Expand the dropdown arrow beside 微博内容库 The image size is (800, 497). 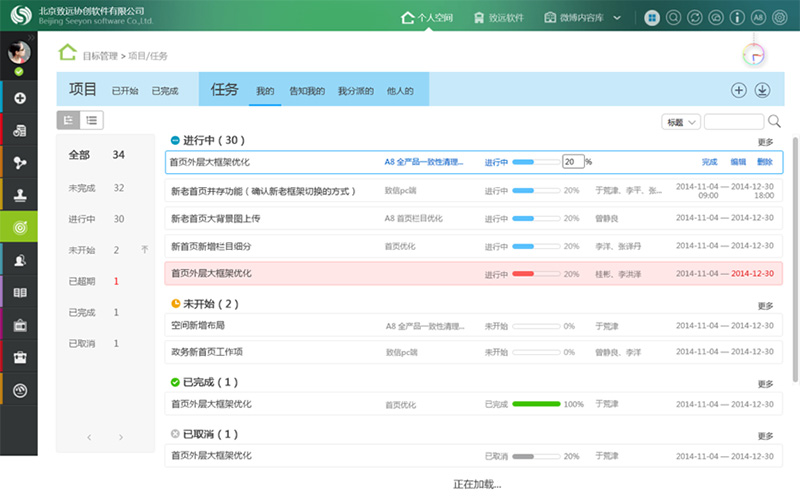(x=617, y=18)
